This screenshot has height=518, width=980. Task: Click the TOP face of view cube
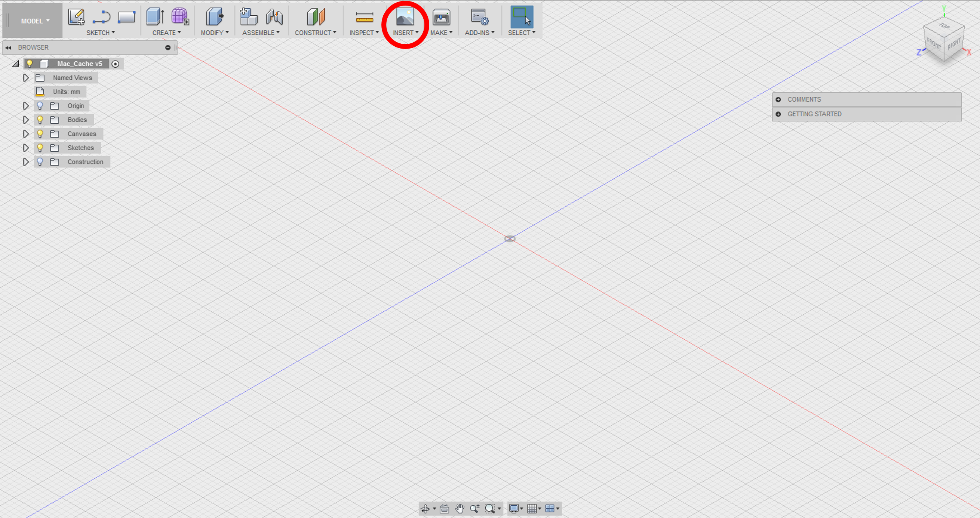[x=944, y=27]
